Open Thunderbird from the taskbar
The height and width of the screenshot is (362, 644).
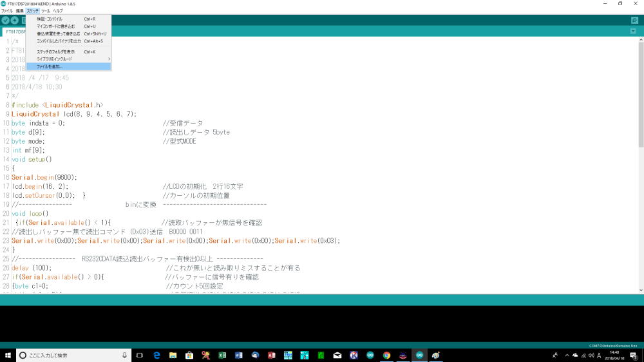pos(255,356)
